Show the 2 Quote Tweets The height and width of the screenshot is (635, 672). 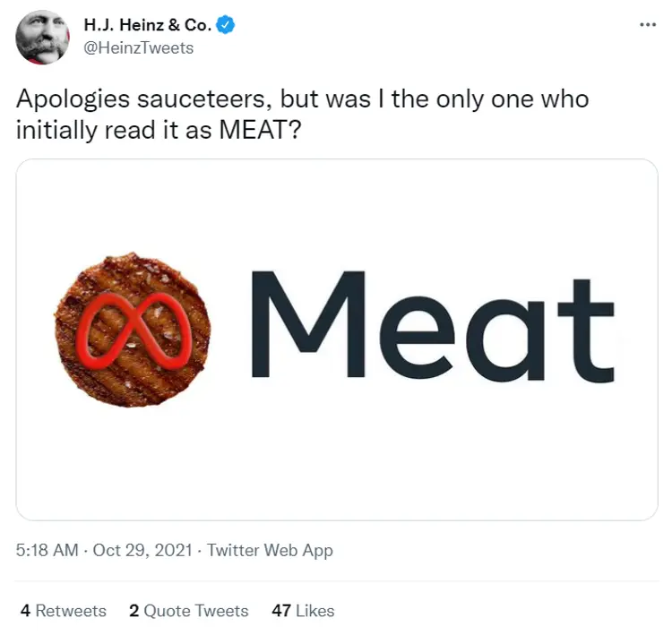188,611
